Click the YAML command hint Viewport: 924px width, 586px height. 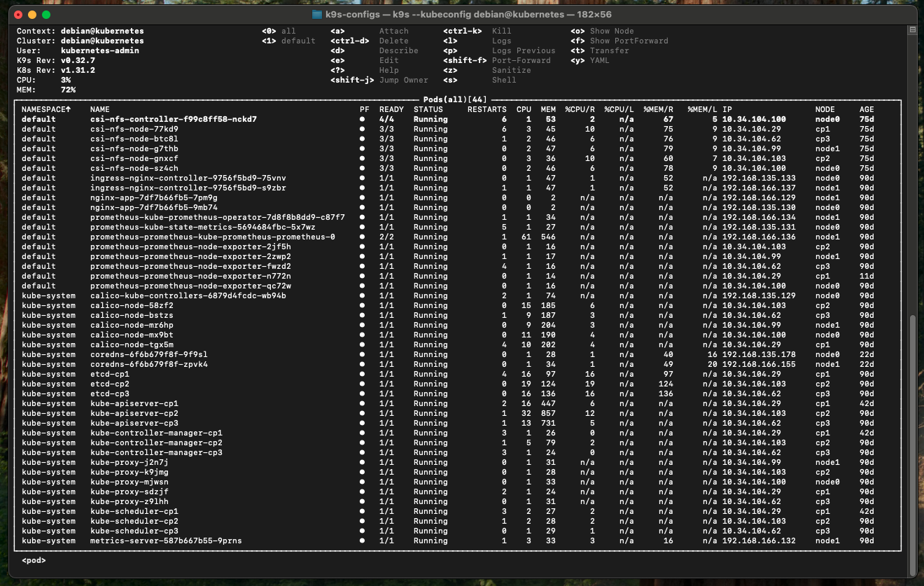599,61
